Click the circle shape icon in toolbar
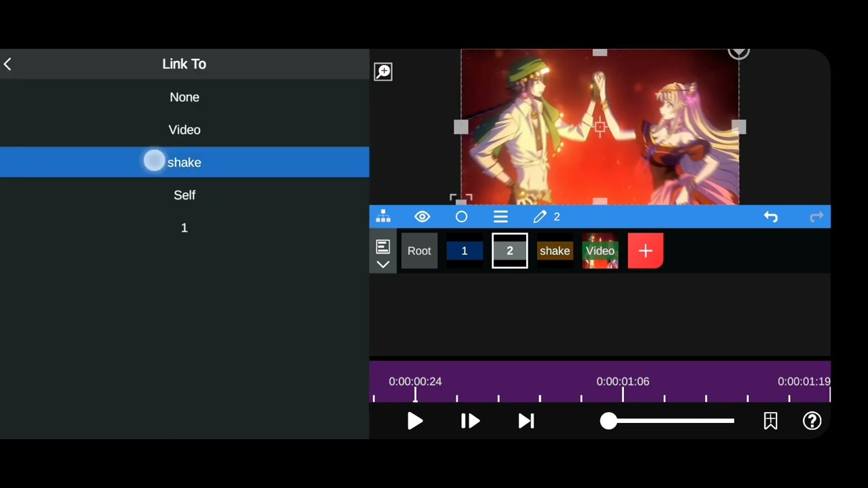This screenshot has width=868, height=488. coord(461,217)
